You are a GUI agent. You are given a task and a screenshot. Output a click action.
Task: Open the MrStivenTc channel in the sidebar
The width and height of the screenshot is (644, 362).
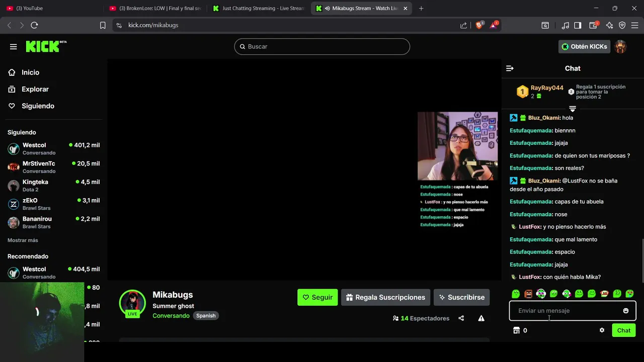tap(54, 167)
